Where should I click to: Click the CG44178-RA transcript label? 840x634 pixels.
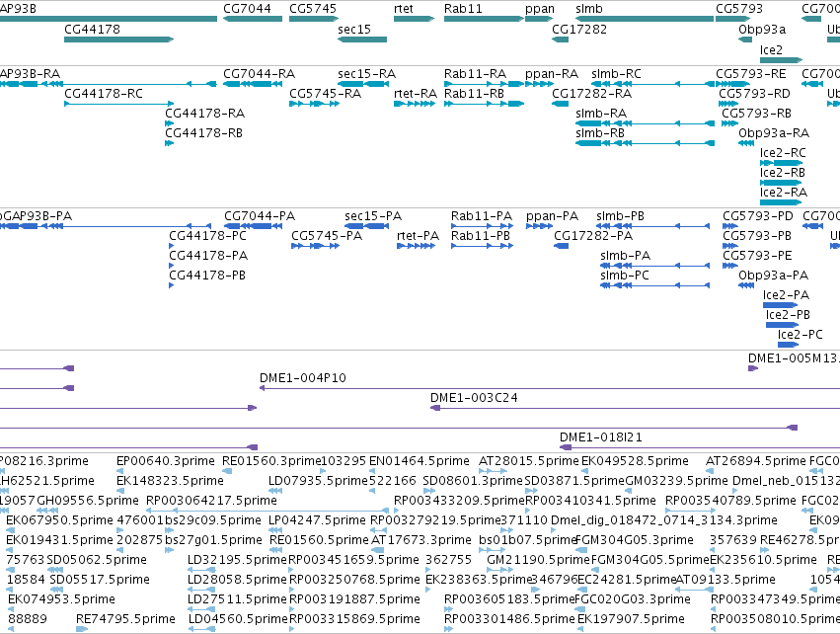(x=204, y=114)
